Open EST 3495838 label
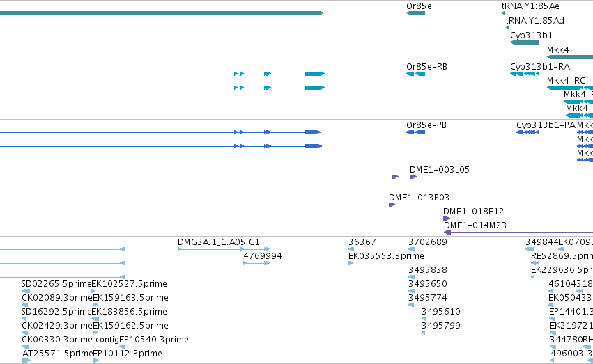This screenshot has width=593, height=364. click(428, 270)
